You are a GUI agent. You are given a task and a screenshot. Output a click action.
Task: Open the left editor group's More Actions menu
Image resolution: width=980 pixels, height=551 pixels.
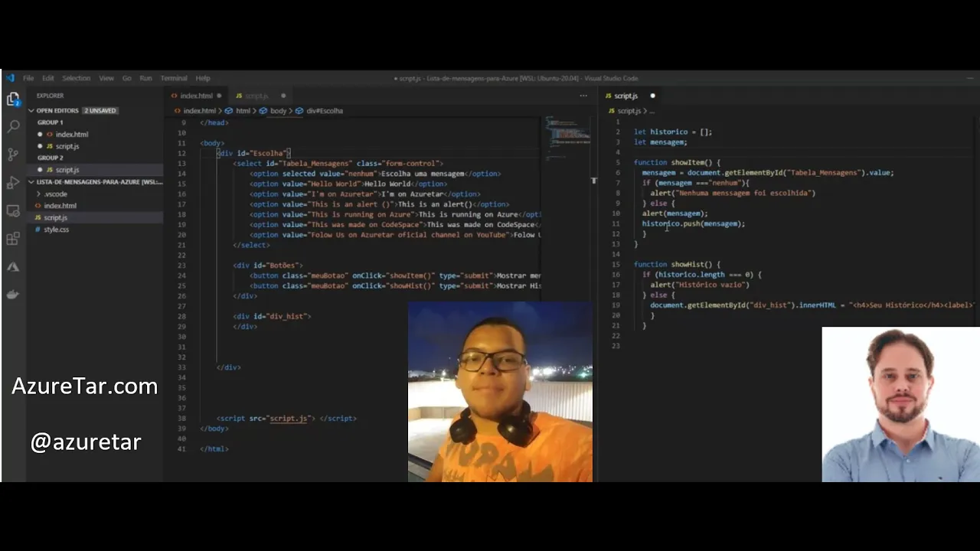(x=583, y=96)
